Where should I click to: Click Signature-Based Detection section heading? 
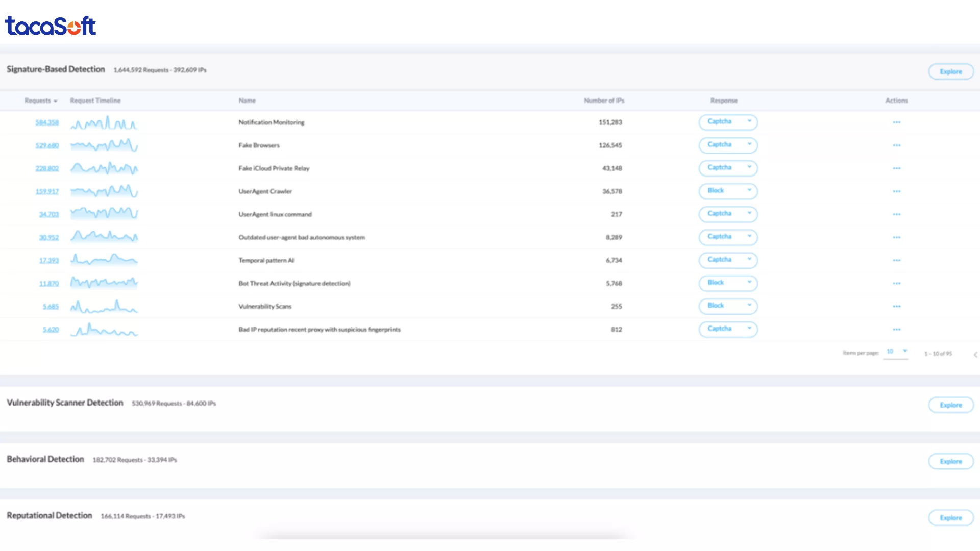(x=56, y=69)
